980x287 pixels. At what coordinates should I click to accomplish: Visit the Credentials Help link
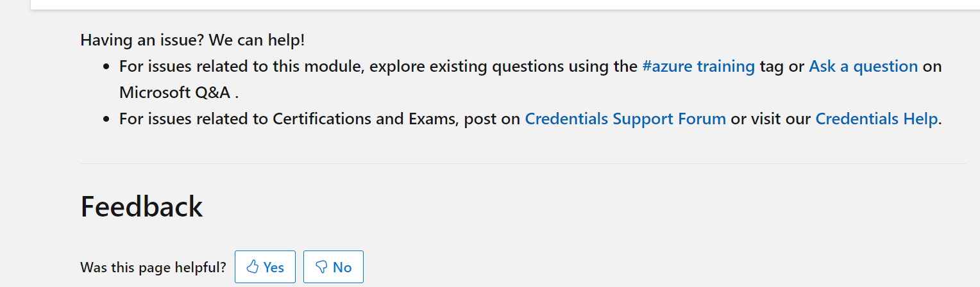point(876,119)
